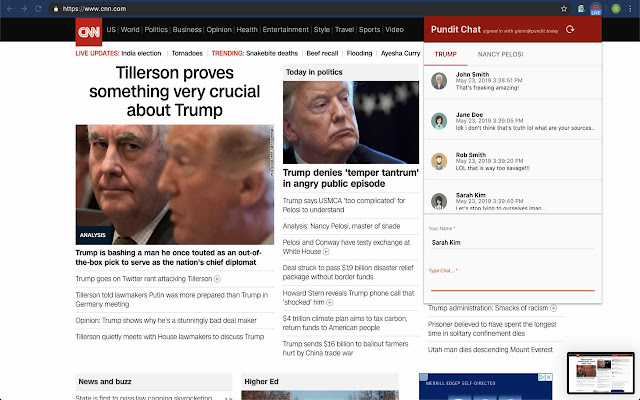Open the $19 billion disaster relief story
Image resolution: width=640 pixels, height=400 pixels.
tap(348, 272)
